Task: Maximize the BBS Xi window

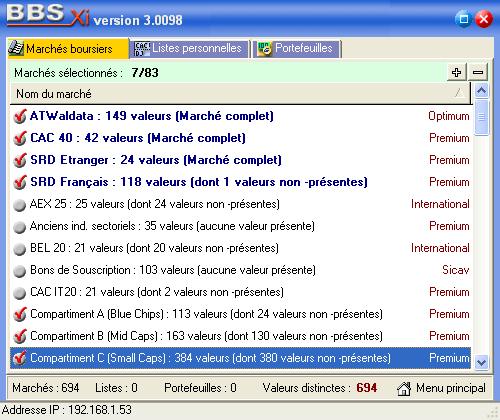Action: [x=464, y=19]
